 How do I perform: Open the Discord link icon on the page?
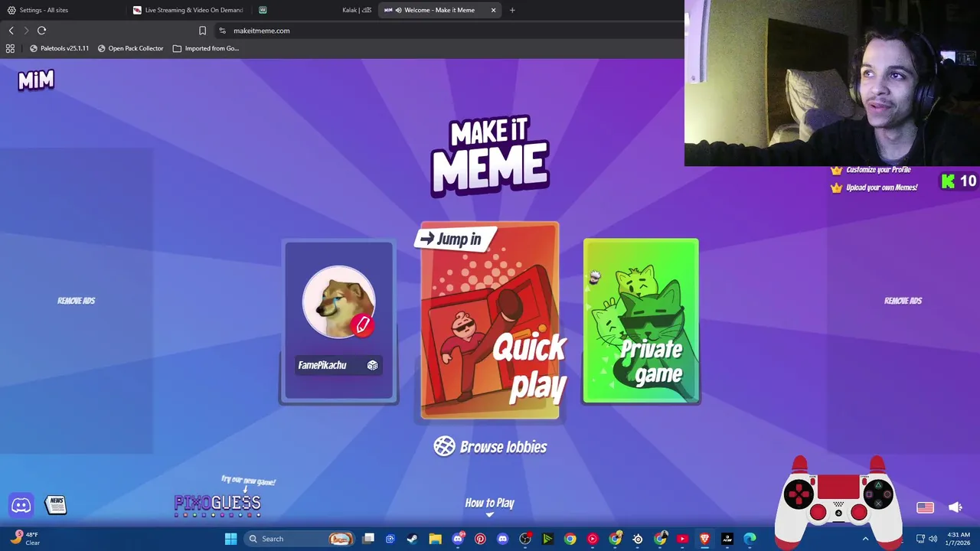tap(21, 505)
